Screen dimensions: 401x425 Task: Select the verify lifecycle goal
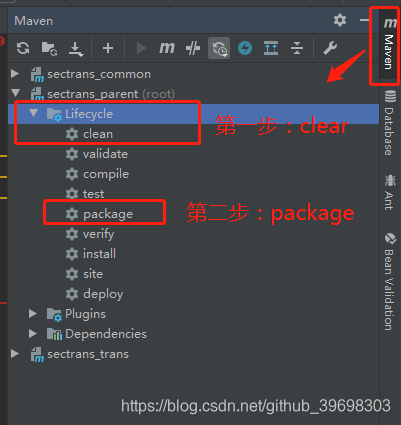point(98,234)
